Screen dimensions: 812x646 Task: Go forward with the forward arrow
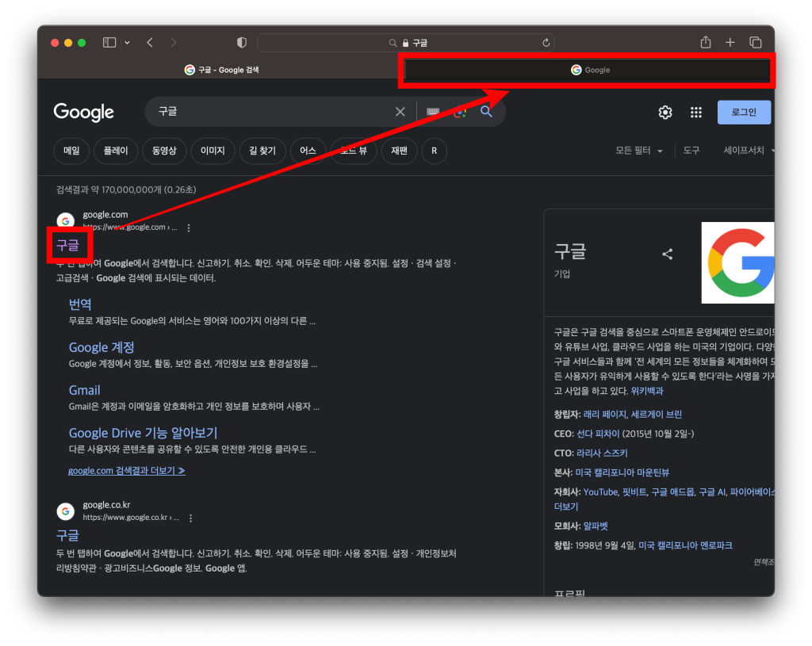tap(174, 43)
